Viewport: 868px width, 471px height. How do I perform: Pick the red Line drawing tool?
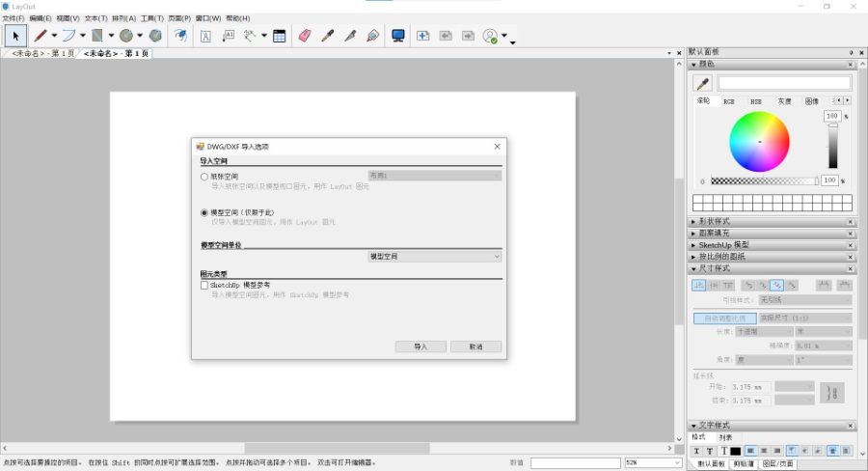coord(41,36)
